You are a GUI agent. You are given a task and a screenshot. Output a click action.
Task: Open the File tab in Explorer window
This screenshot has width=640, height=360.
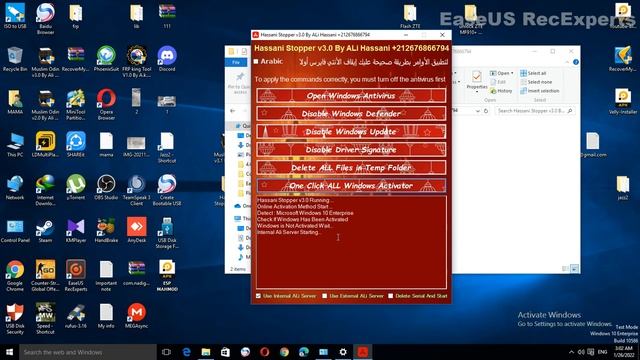pyautogui.click(x=236, y=62)
